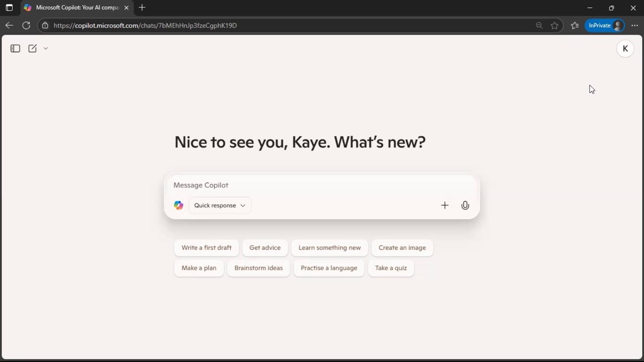Type in the Message Copilot field

coord(302,185)
